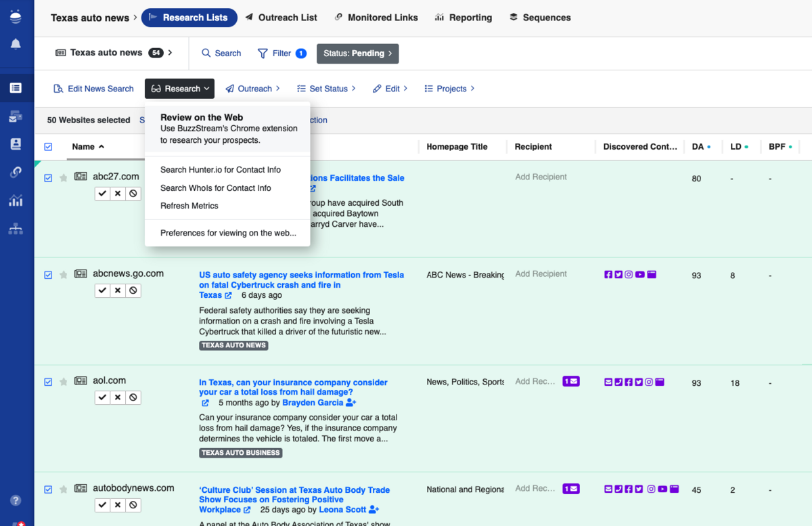
Task: Click the reporting chart icon in sidebar
Action: click(x=16, y=200)
